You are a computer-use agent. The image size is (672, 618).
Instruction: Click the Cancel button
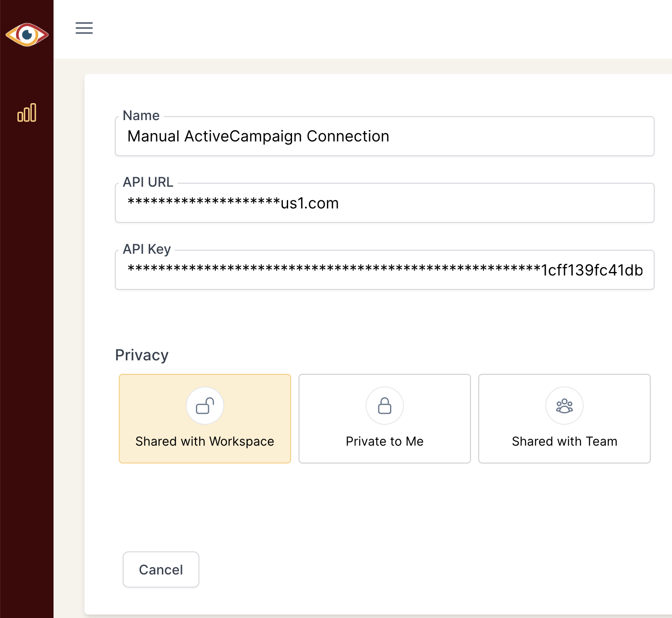[x=161, y=569]
